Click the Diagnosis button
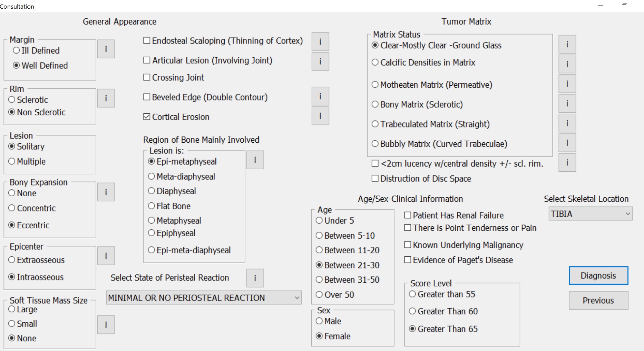This screenshot has width=644, height=351. (x=598, y=276)
